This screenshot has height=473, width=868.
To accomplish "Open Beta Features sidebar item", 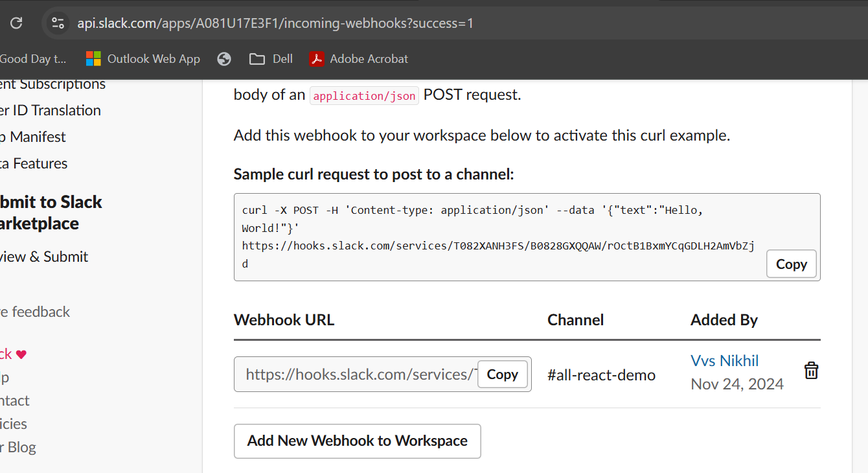I will coord(34,163).
